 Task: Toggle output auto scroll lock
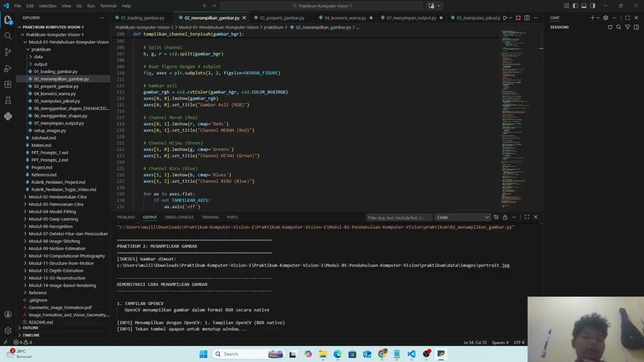click(505, 217)
